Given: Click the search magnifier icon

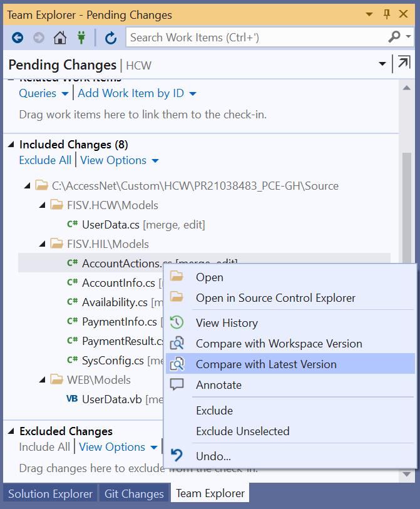Looking at the screenshot, I should (394, 37).
